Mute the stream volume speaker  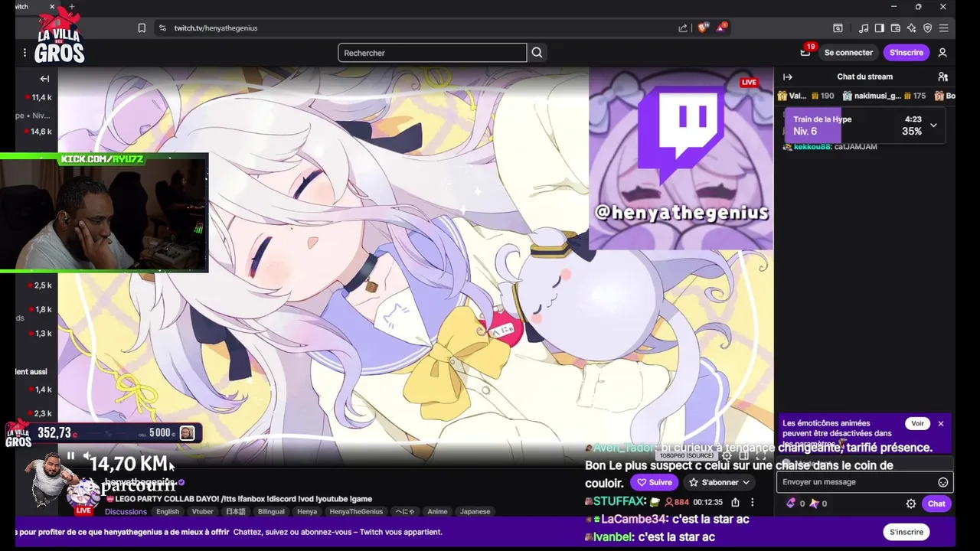point(88,456)
